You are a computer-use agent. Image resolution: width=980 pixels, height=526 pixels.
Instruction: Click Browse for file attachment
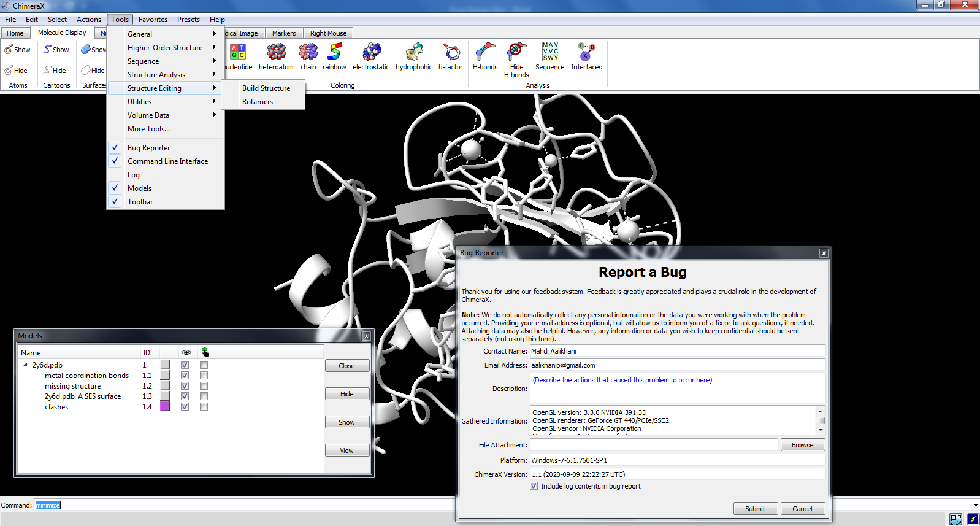802,445
